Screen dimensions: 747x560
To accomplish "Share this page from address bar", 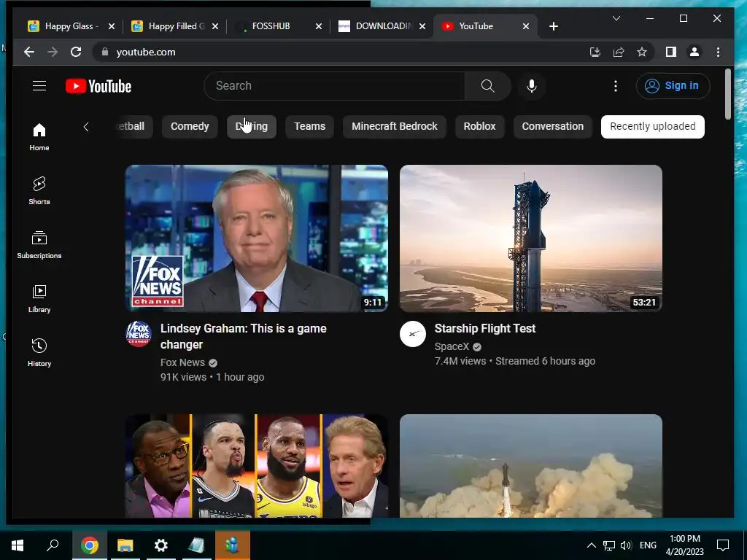I will tap(619, 52).
